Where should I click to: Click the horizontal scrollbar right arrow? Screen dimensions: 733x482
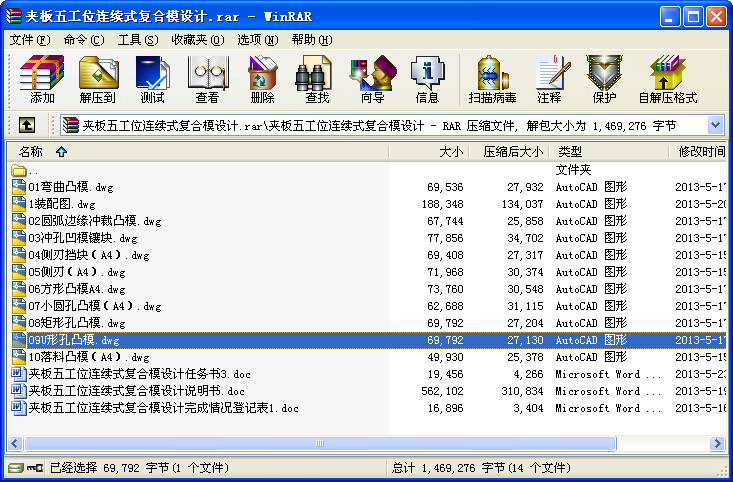pos(716,443)
